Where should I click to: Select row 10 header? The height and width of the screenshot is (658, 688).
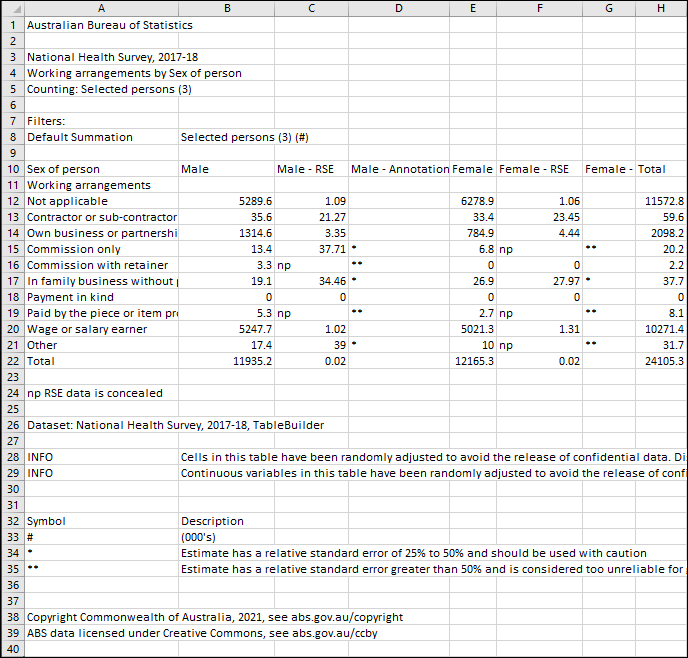point(13,169)
